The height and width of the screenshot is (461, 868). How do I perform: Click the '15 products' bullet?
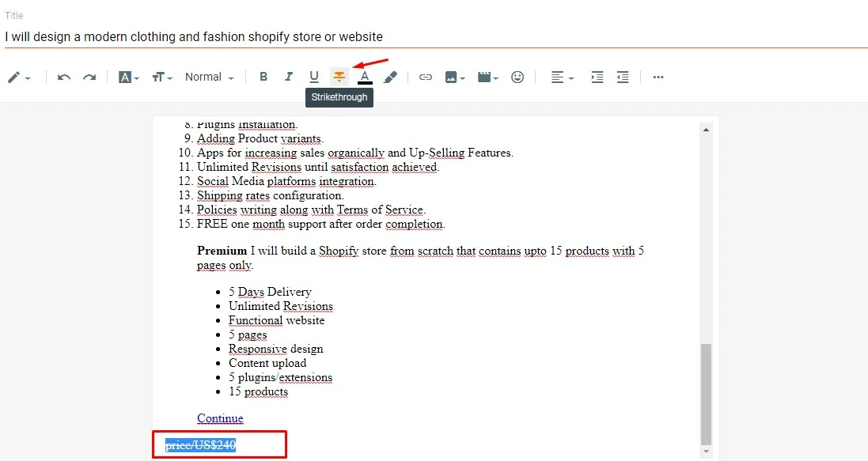pos(259,392)
